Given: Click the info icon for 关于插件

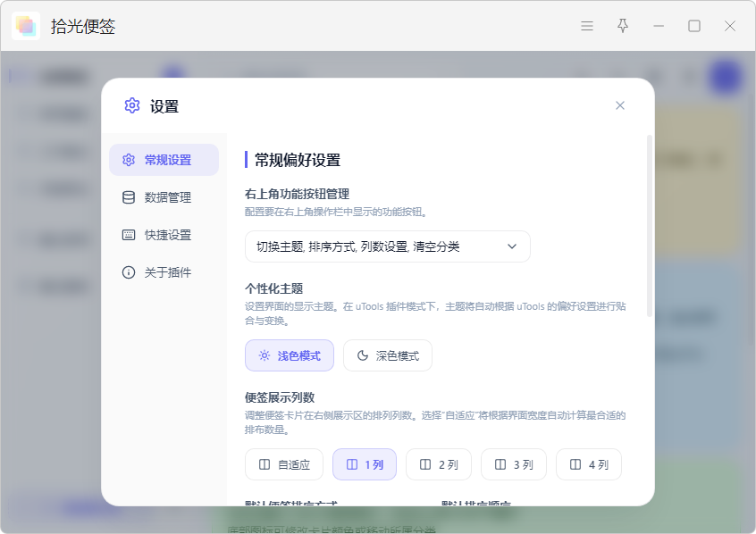Looking at the screenshot, I should (129, 272).
